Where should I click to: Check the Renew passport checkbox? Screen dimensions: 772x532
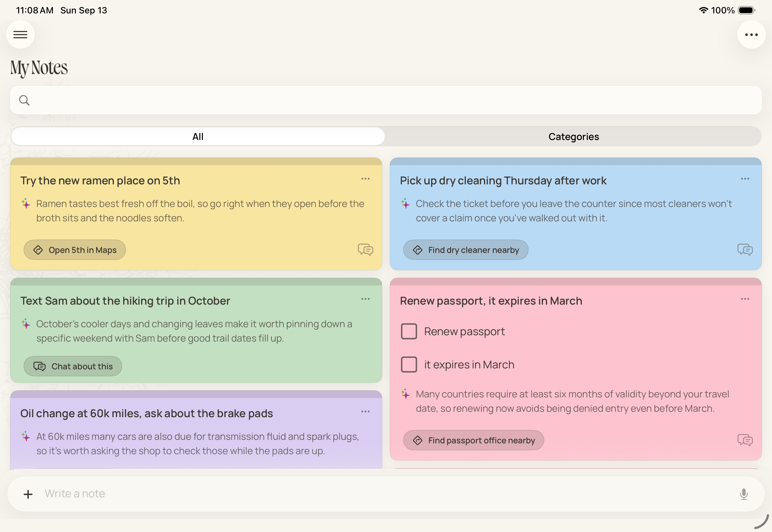click(x=409, y=331)
